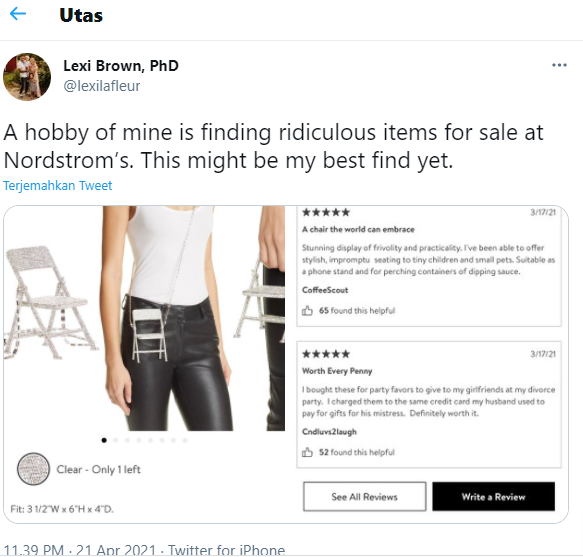Select the last carousel dot indicator
Image resolution: width=583 pixels, height=557 pixels.
[x=185, y=440]
